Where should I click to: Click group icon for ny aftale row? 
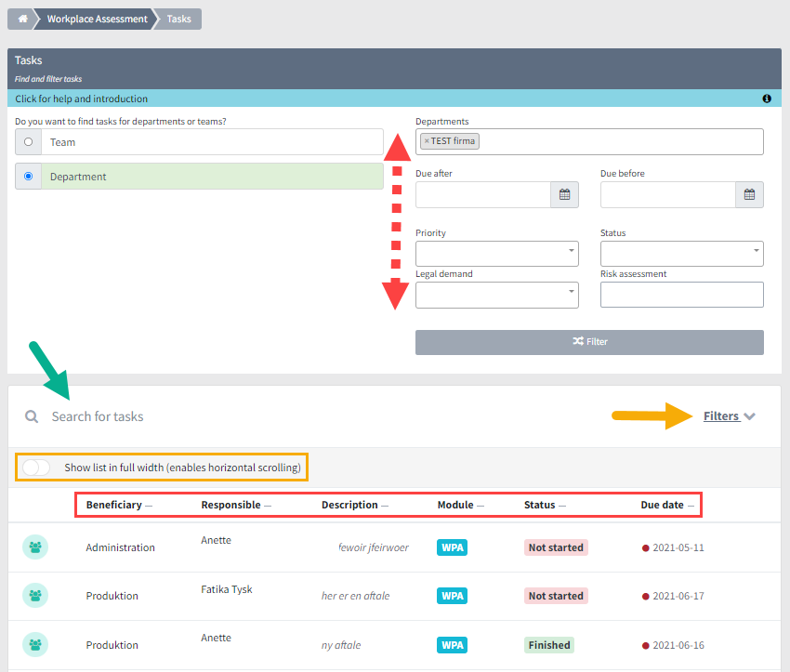35,645
